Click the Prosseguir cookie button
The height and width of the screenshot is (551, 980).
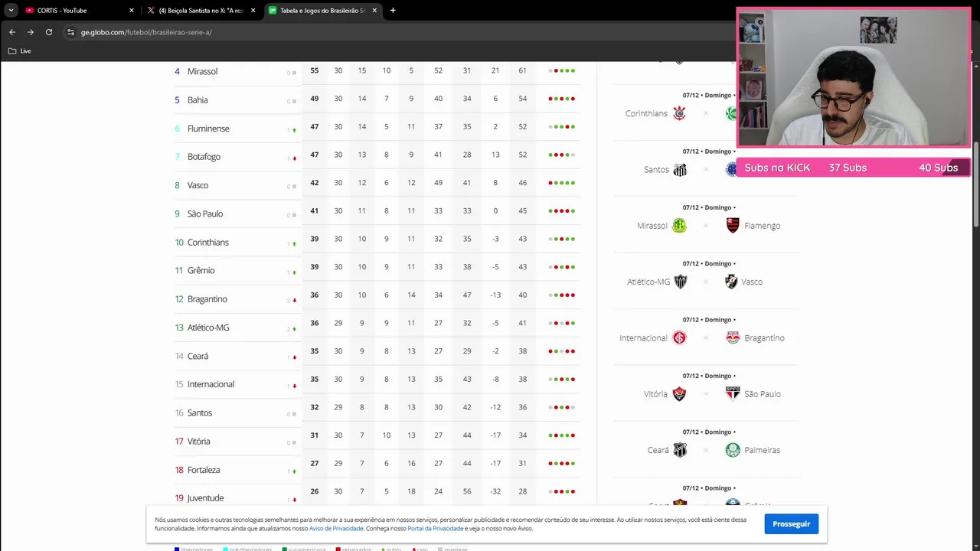[791, 524]
